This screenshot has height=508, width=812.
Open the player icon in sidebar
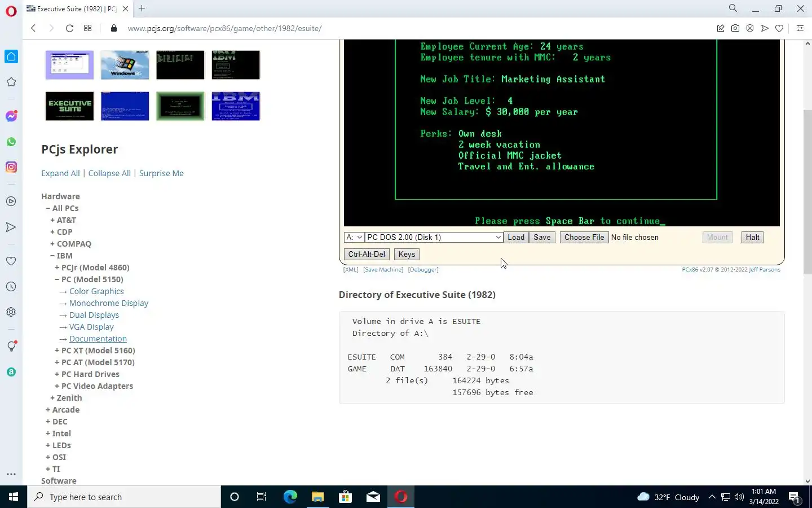click(x=11, y=202)
